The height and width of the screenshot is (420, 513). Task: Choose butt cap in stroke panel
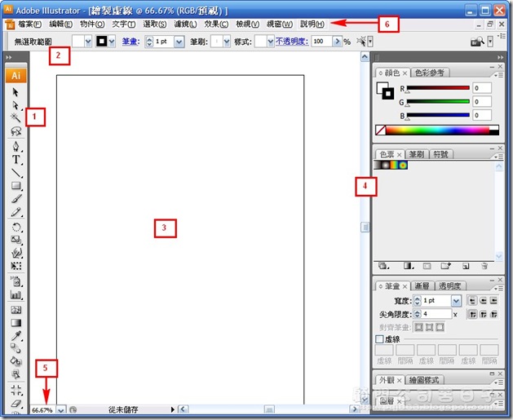point(472,300)
